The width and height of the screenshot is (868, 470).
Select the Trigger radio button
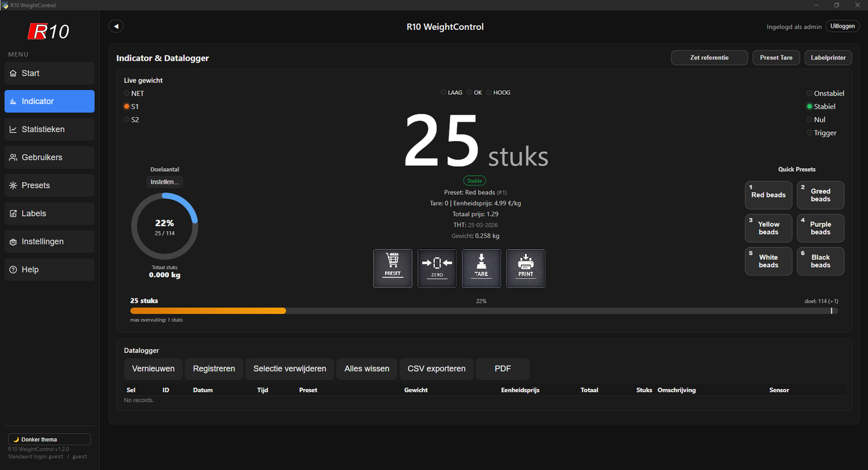click(x=809, y=133)
